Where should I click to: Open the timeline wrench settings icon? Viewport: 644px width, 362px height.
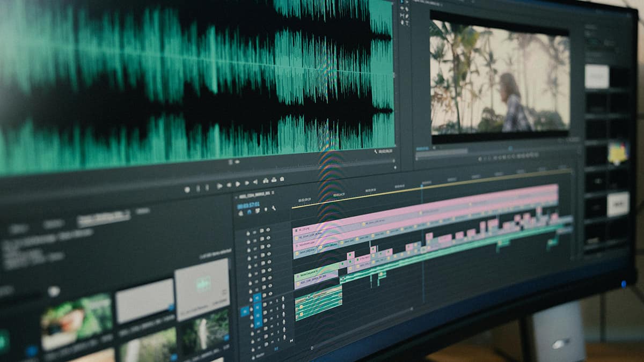273,208
